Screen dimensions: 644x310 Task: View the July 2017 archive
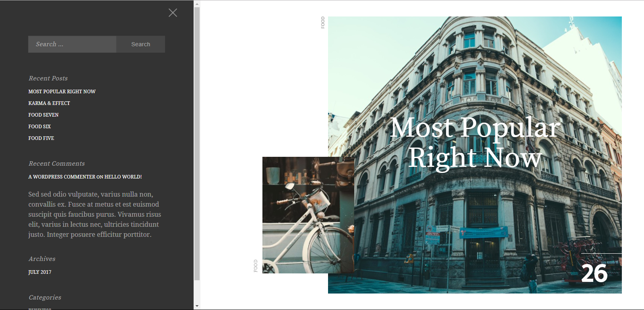coord(40,272)
